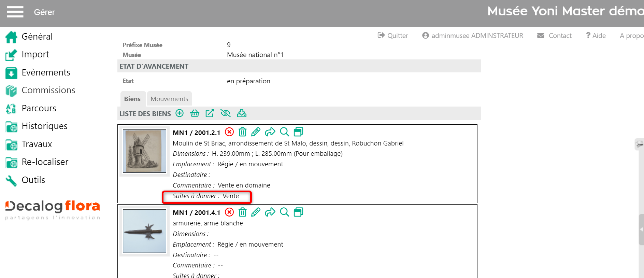Click the Quitter link

tap(393, 36)
